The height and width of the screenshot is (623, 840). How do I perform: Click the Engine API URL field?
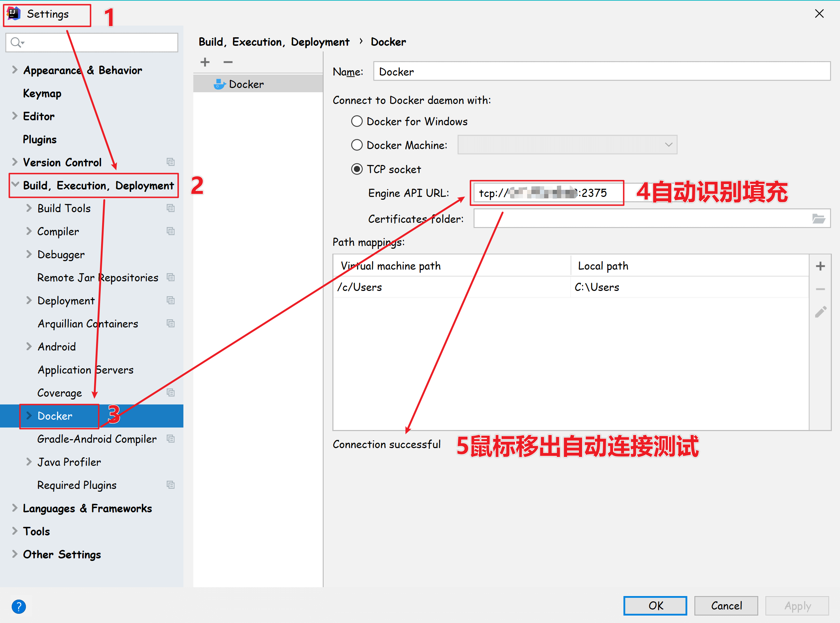(547, 193)
